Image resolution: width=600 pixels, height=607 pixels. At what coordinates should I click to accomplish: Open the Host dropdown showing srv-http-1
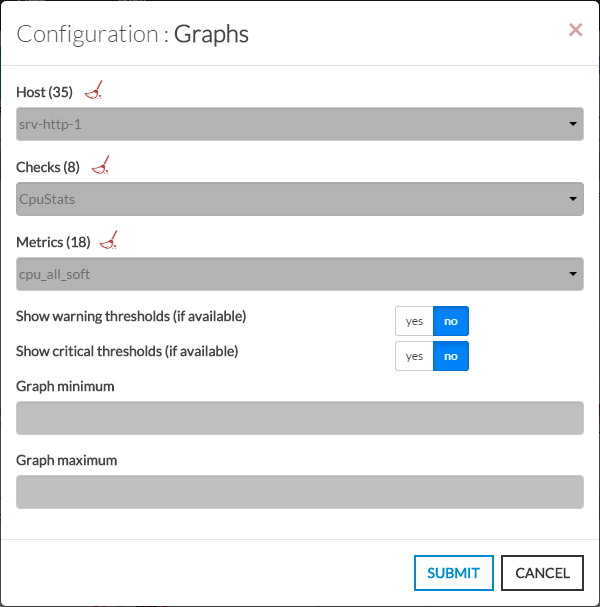[300, 124]
